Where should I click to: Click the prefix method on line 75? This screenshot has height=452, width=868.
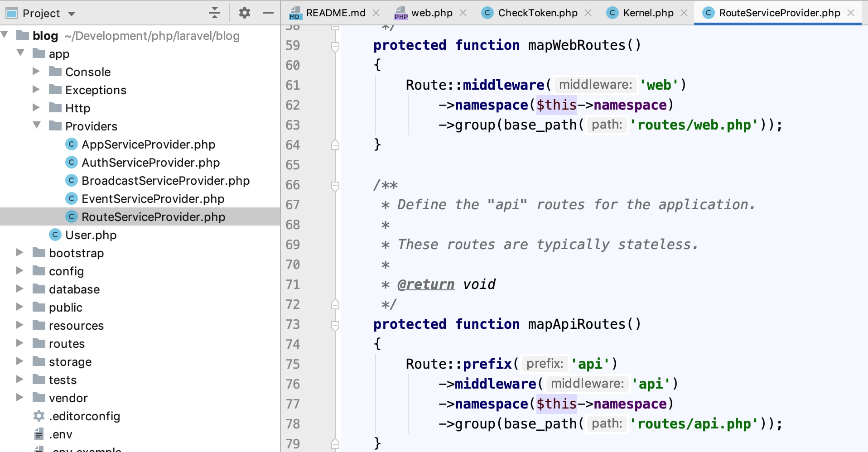[x=487, y=364]
